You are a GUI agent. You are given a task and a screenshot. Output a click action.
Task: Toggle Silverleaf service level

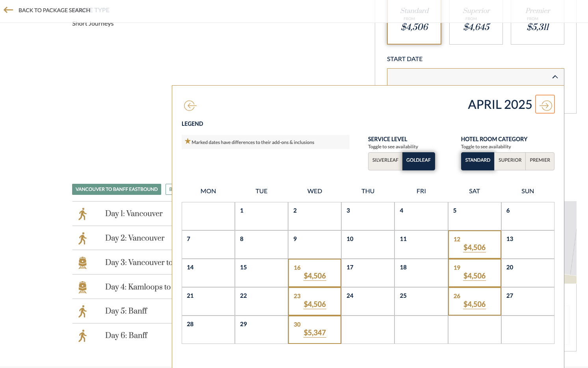[x=385, y=160]
